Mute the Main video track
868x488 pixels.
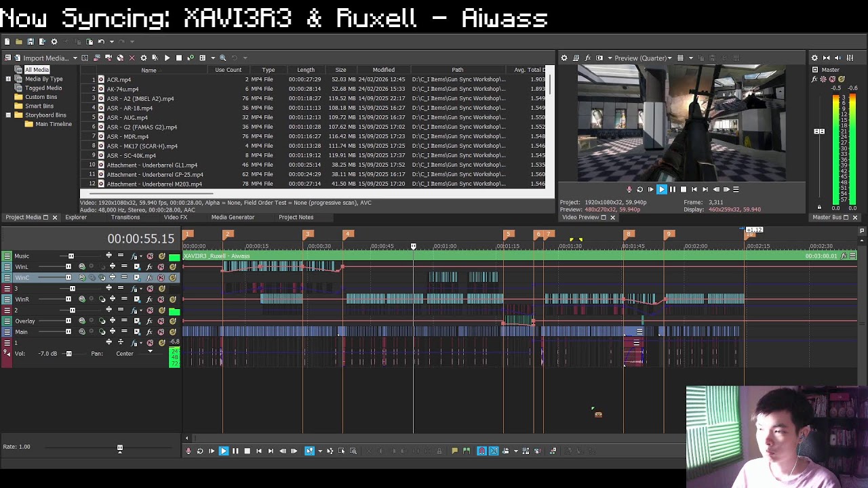[x=161, y=331]
